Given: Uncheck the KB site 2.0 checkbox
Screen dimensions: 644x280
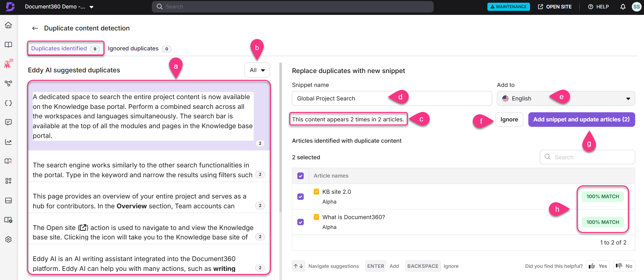Looking at the screenshot, I should [300, 196].
